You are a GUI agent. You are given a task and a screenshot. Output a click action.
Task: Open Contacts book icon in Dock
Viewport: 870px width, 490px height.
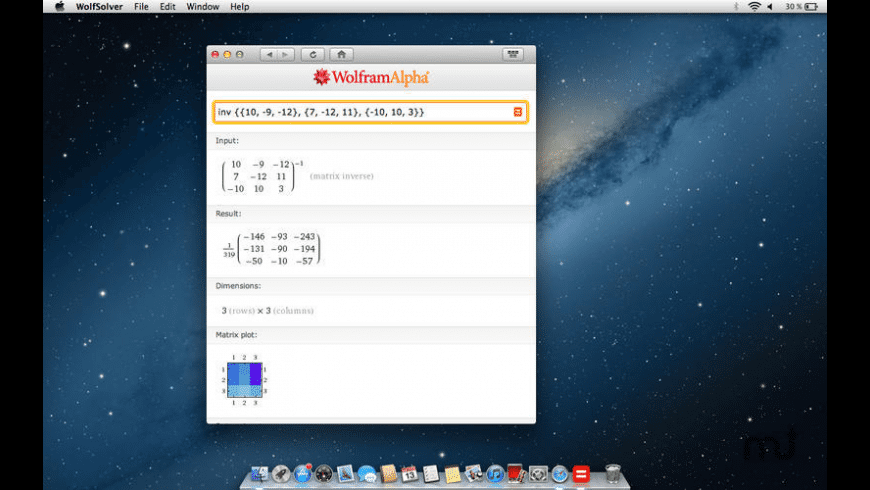point(388,474)
